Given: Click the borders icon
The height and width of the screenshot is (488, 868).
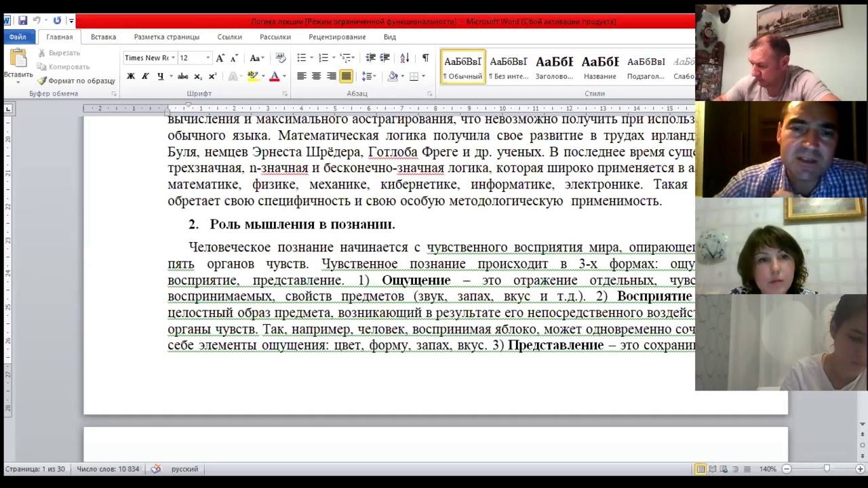Looking at the screenshot, I should point(414,76).
